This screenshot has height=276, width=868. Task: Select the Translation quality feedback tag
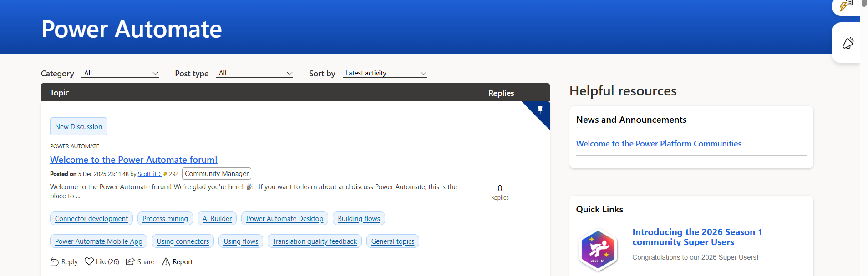[315, 241]
